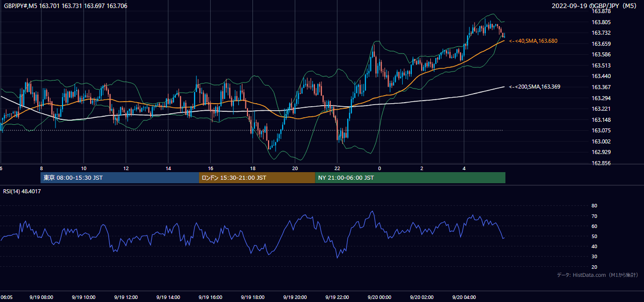The width and height of the screenshot is (644, 302).
Task: Click the RSI 70 level label
Action: 594,216
